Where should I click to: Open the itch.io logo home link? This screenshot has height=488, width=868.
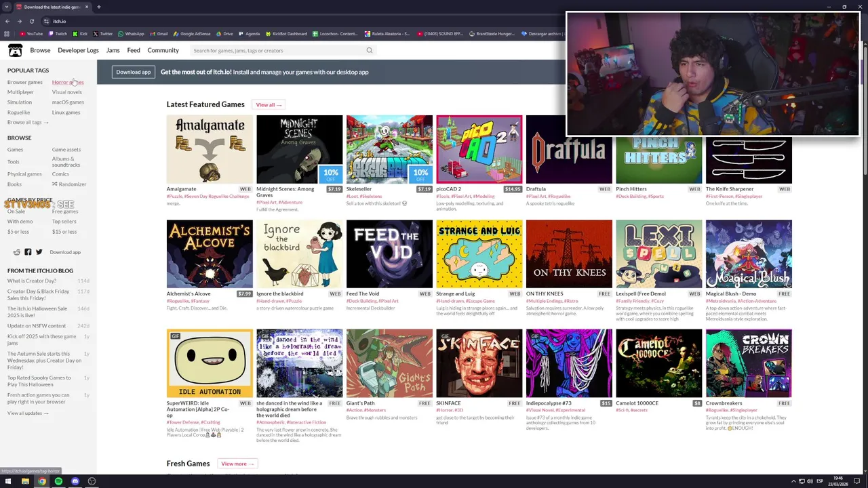click(15, 50)
